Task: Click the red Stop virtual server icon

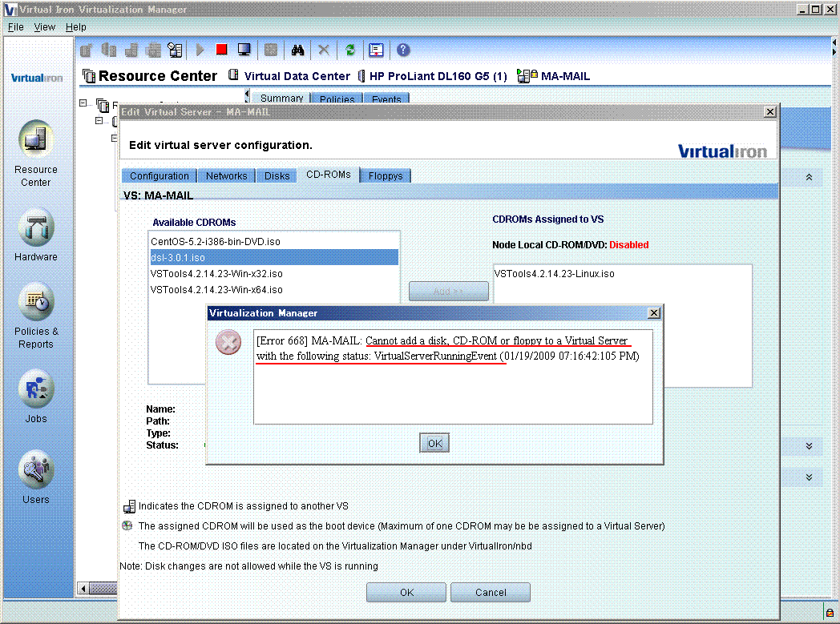Action: point(221,50)
